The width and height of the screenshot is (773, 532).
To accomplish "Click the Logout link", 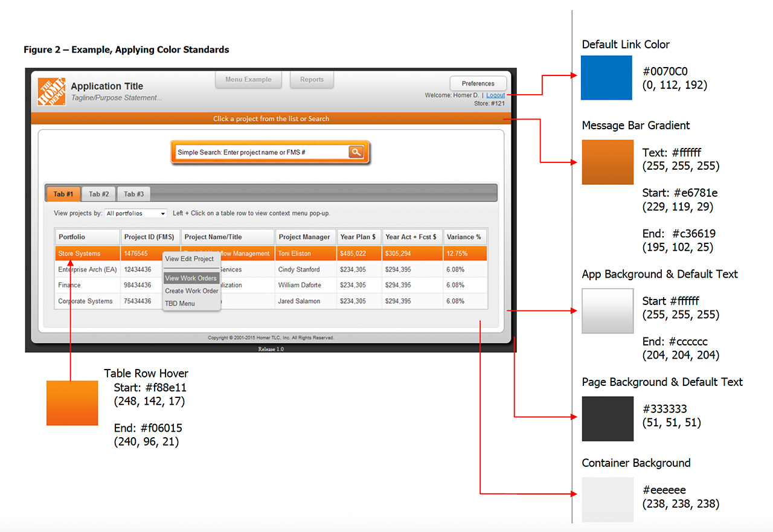I will click(x=496, y=95).
